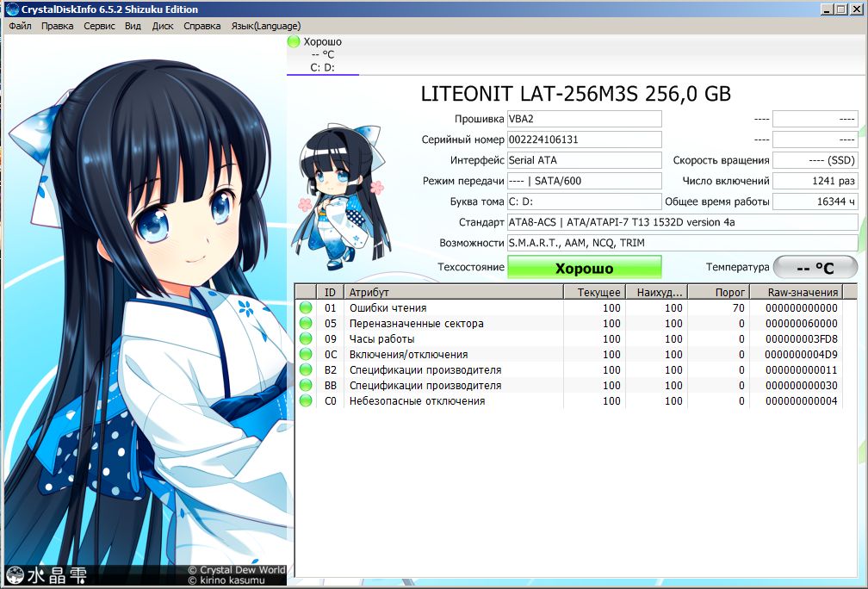This screenshot has width=868, height=589.
Task: Open the Правка menu
Action: click(x=57, y=26)
